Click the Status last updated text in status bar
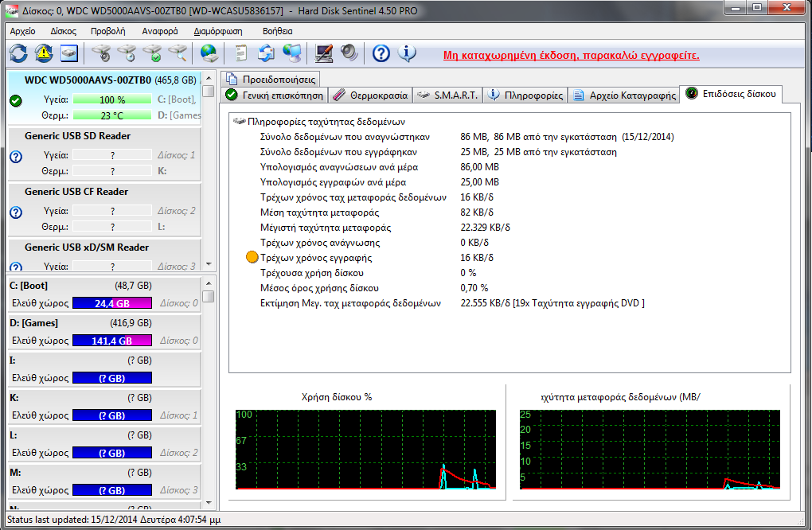 click(x=114, y=520)
